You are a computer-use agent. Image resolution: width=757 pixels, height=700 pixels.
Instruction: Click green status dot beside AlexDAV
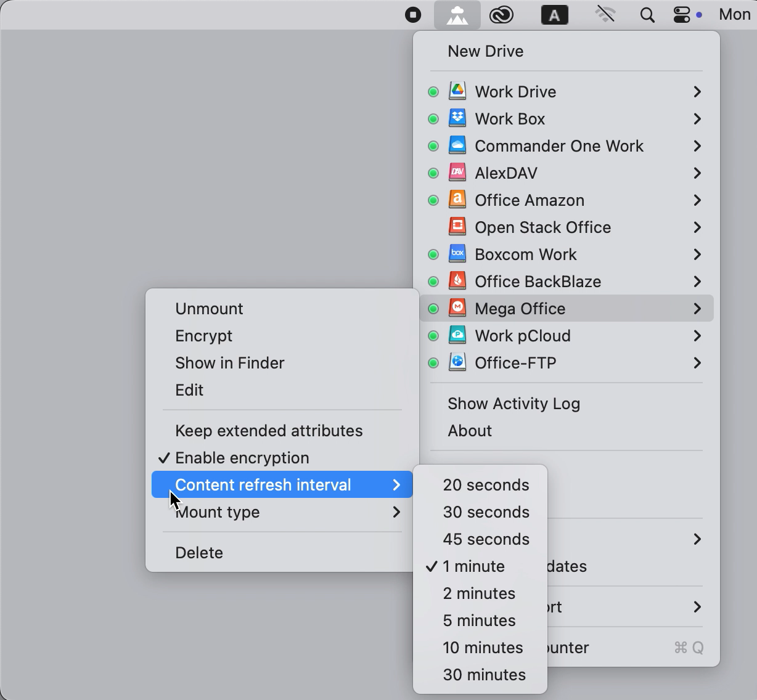pos(433,173)
